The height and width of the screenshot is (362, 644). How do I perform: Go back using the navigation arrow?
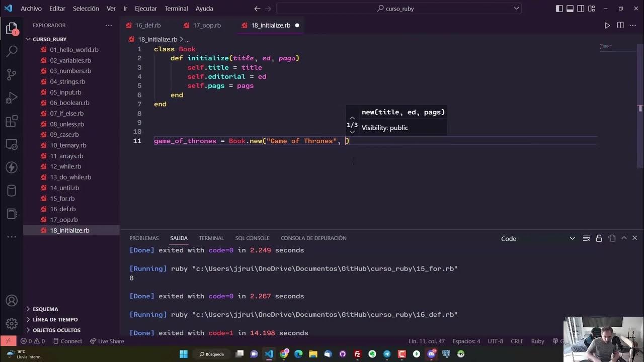coord(257,9)
